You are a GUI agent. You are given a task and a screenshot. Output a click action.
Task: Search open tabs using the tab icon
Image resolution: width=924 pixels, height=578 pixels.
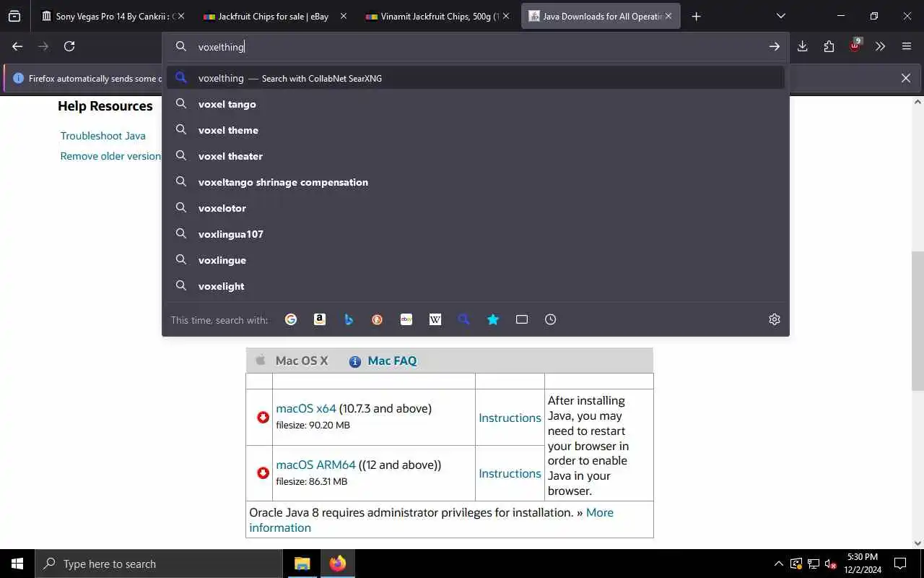click(x=522, y=319)
